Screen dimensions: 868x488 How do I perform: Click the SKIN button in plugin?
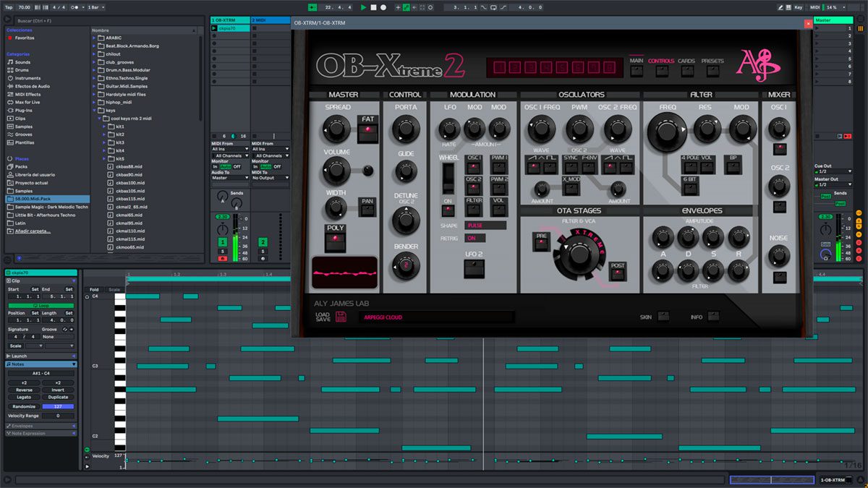(663, 316)
